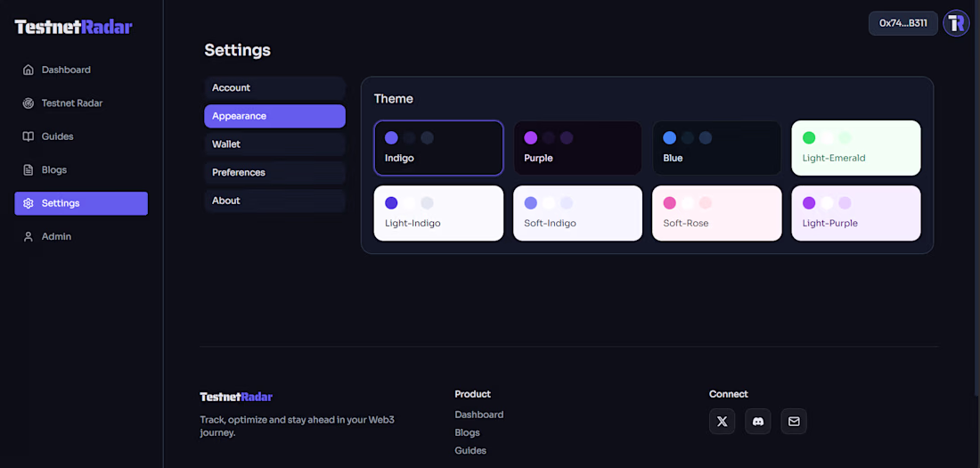Choose the Purple theme card

[x=578, y=148]
